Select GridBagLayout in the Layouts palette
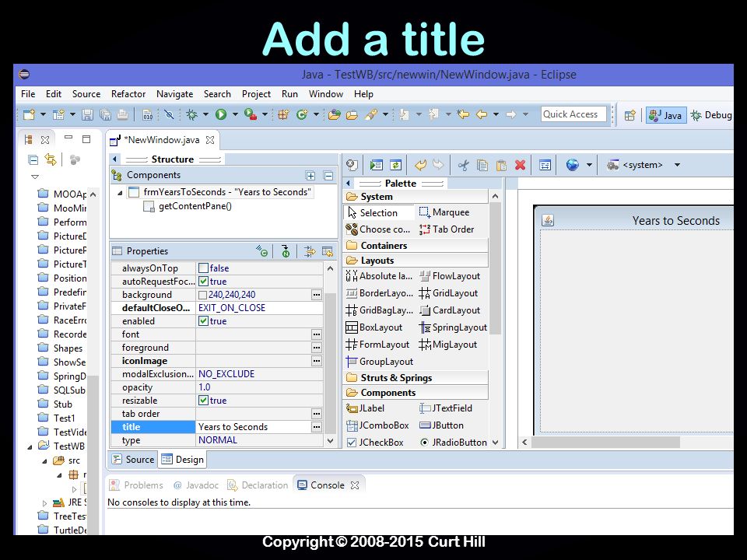This screenshot has width=747, height=560. (379, 310)
